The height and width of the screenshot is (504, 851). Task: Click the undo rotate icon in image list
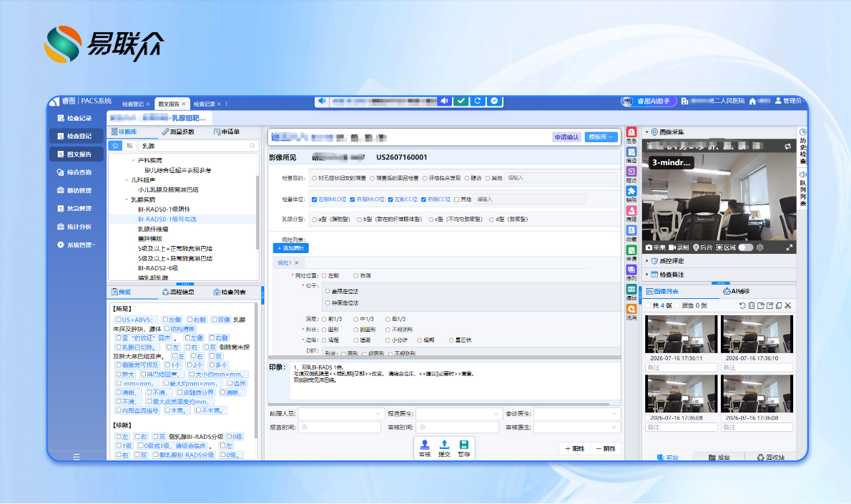tap(742, 305)
